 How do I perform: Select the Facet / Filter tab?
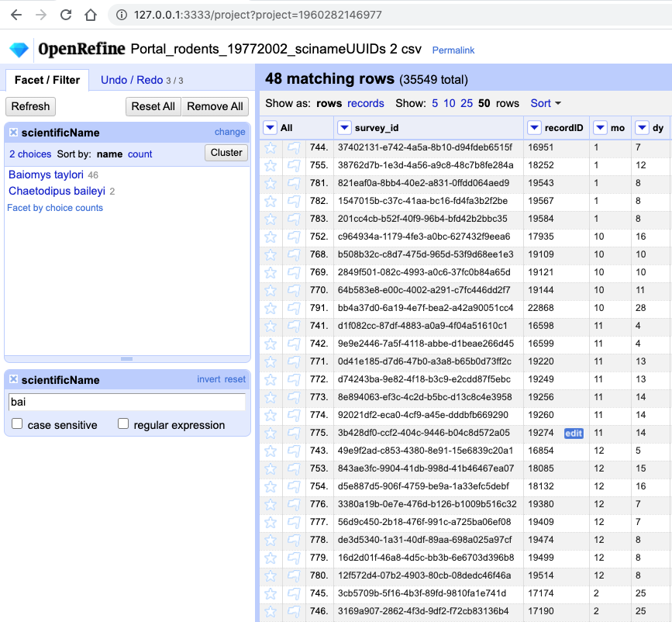point(47,79)
